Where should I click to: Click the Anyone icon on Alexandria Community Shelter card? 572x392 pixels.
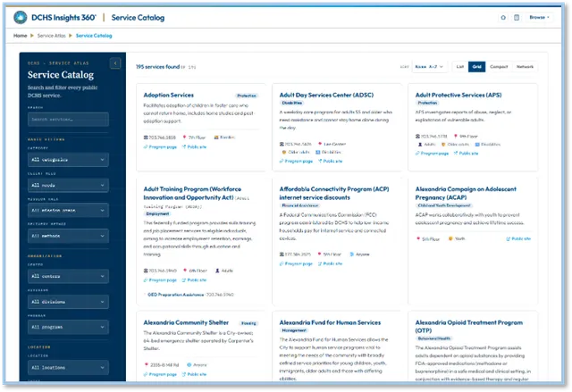click(x=189, y=364)
